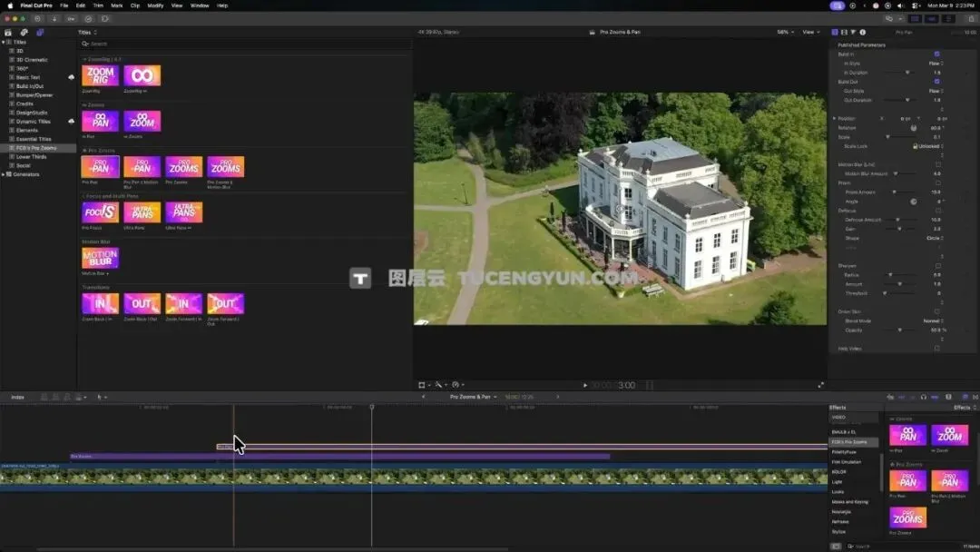Image resolution: width=980 pixels, height=552 pixels.
Task: Toggle the Build Out checkbox
Action: click(936, 82)
